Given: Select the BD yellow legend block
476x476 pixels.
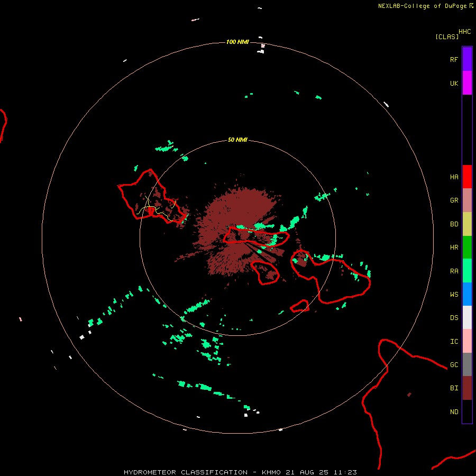Looking at the screenshot, I should tap(467, 224).
